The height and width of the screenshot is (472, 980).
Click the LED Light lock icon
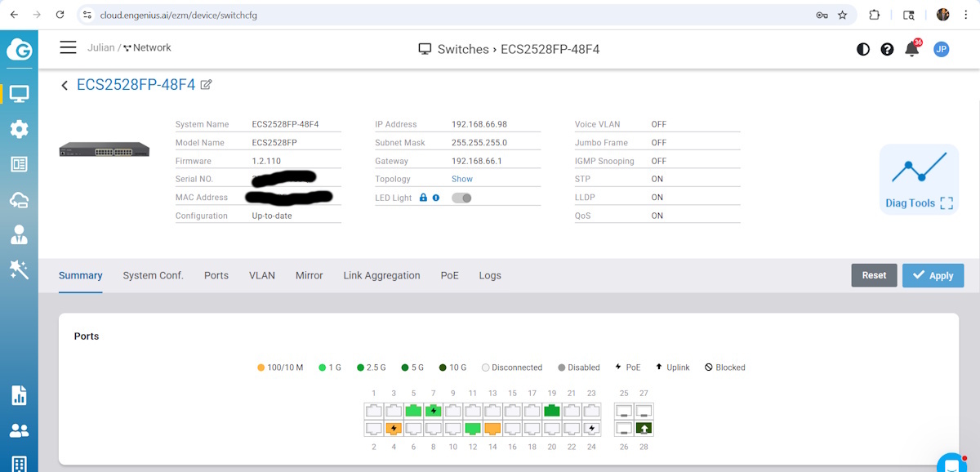pyautogui.click(x=423, y=198)
